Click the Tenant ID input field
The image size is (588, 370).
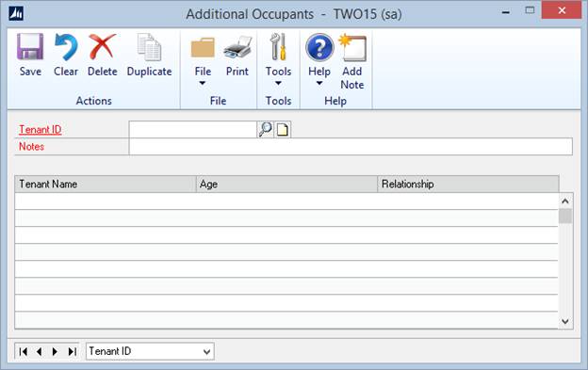(x=193, y=129)
